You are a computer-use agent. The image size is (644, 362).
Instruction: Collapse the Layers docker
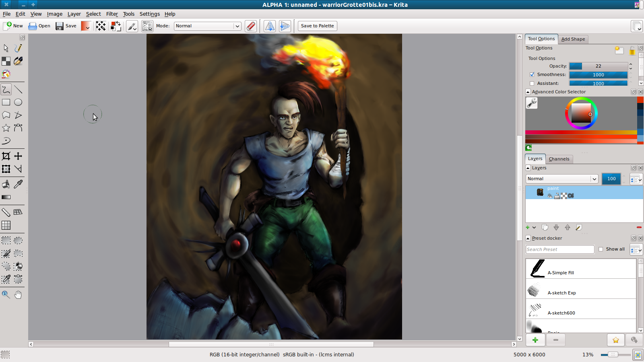528,168
